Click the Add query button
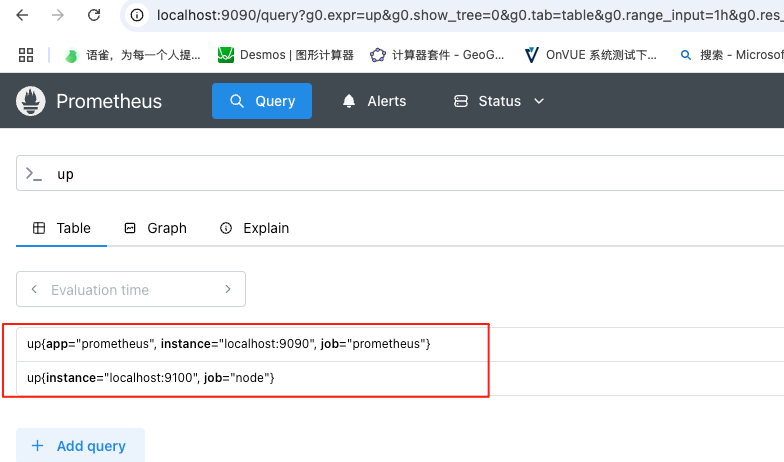Image resolution: width=784 pixels, height=462 pixels. pyautogui.click(x=80, y=446)
